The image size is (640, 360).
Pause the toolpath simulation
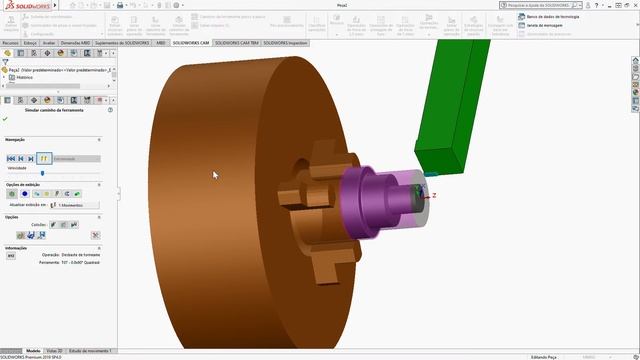tap(44, 158)
